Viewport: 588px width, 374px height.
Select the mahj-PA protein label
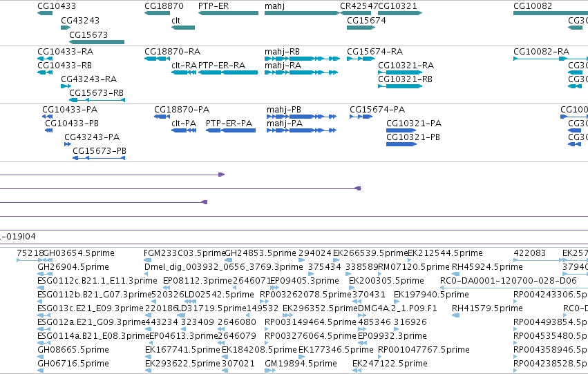point(285,123)
